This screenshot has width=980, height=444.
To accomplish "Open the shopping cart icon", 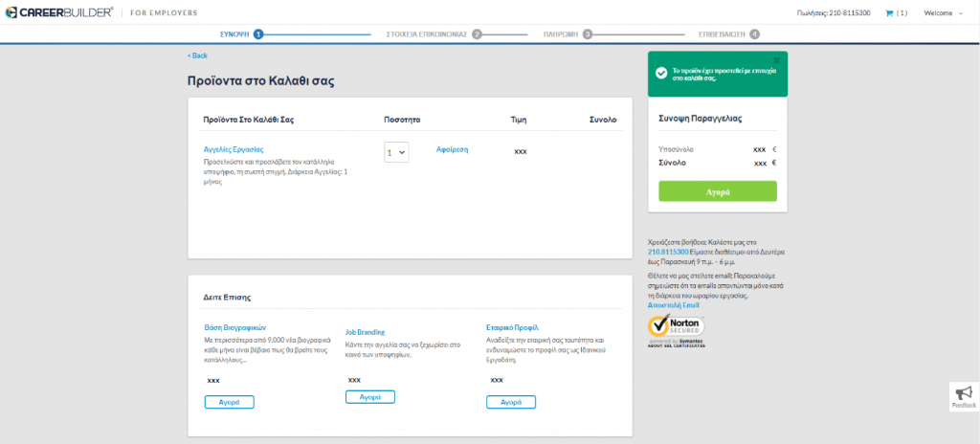I will [889, 13].
